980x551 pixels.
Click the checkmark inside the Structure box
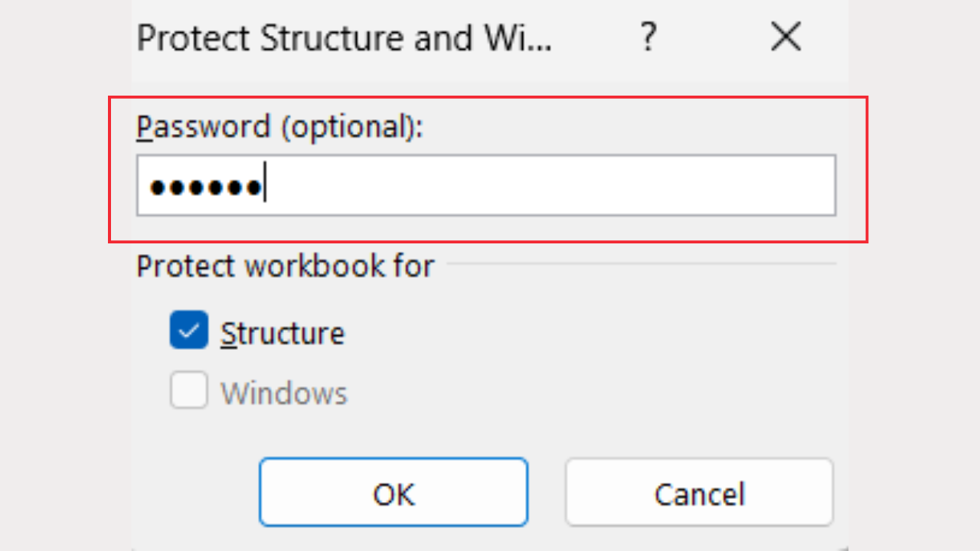tap(188, 330)
